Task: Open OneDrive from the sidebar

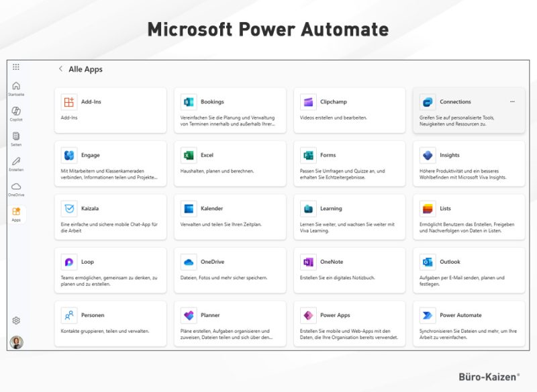Action: click(x=16, y=187)
